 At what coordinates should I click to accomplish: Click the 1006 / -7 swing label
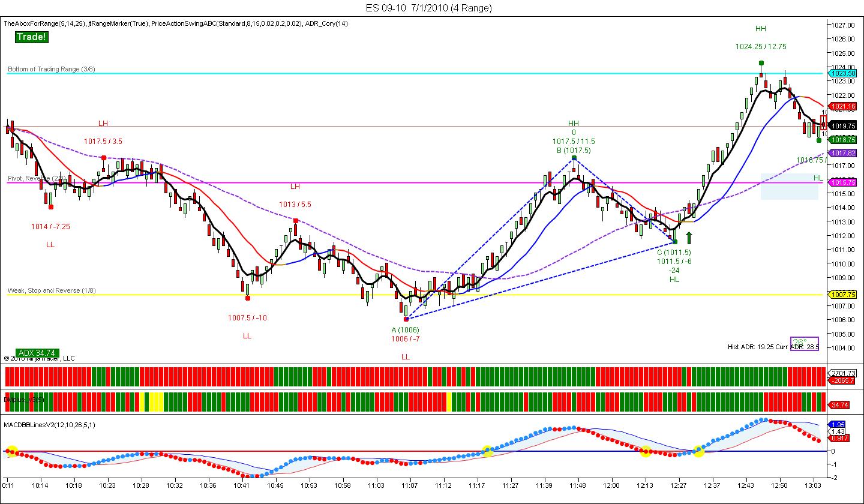pos(406,338)
